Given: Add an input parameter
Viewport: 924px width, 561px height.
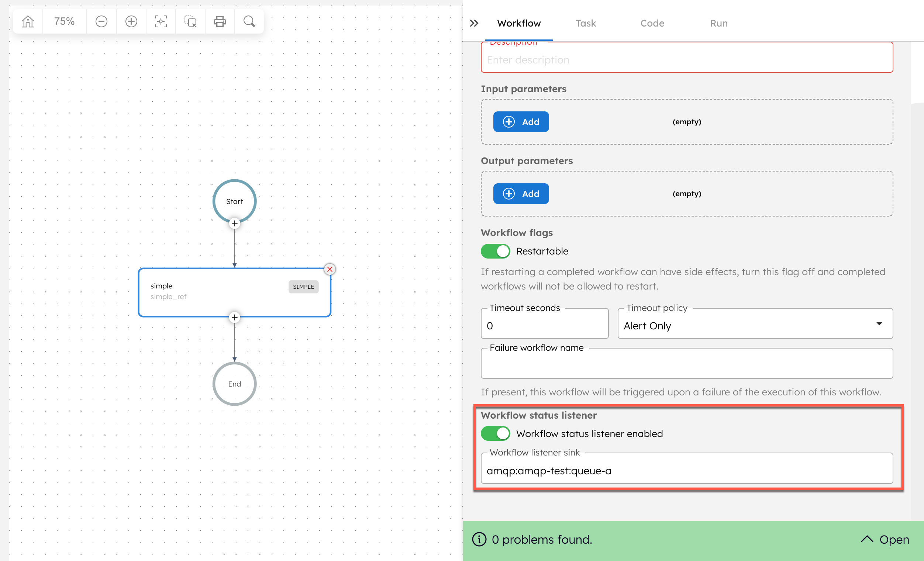Looking at the screenshot, I should 521,121.
